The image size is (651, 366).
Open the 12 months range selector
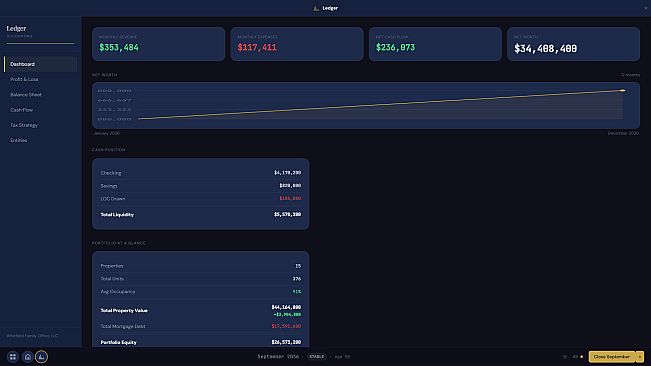point(630,75)
